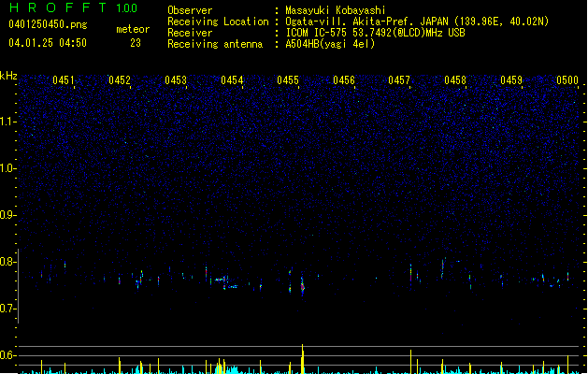Click the HROFFT 1.0.0 title text
Viewport: 588px width, 374px height.
point(74,7)
